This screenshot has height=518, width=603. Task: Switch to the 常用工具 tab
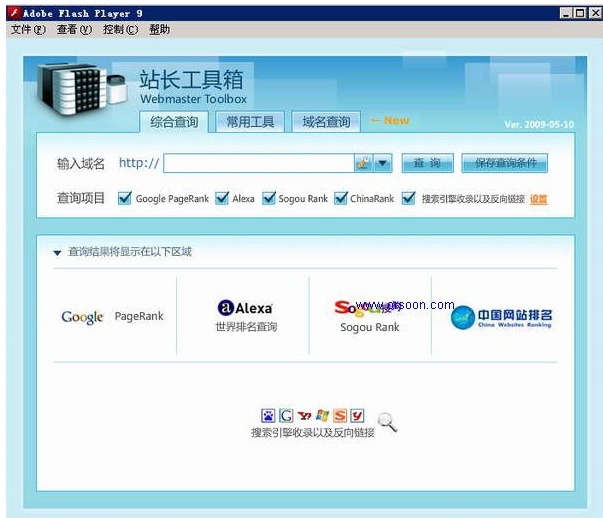(250, 122)
